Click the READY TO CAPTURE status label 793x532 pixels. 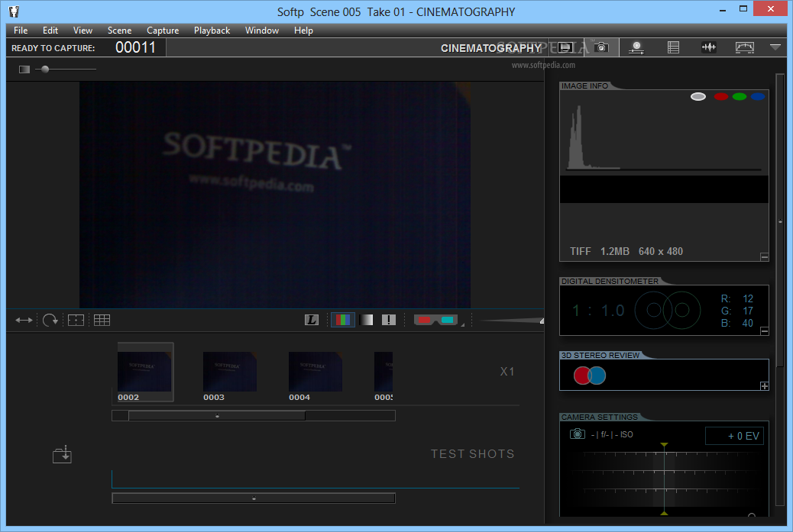53,48
